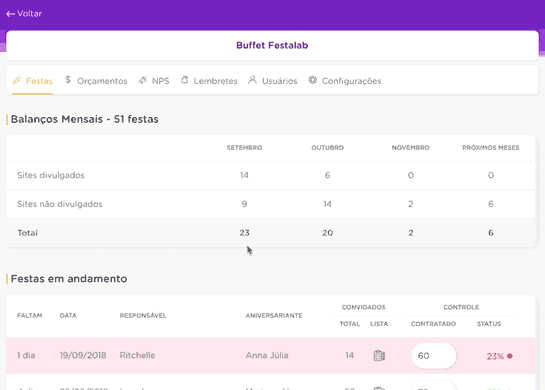Click the Contratado field showing 60

tap(434, 356)
